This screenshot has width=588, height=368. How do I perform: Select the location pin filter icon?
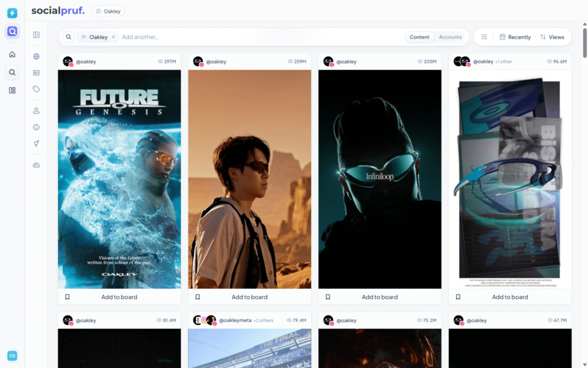pyautogui.click(x=36, y=111)
